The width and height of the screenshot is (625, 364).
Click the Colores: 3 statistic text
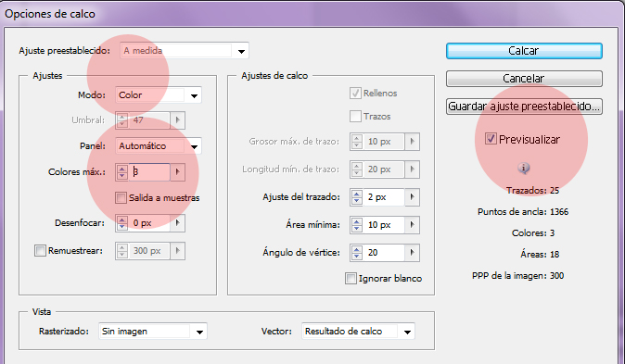pyautogui.click(x=533, y=233)
